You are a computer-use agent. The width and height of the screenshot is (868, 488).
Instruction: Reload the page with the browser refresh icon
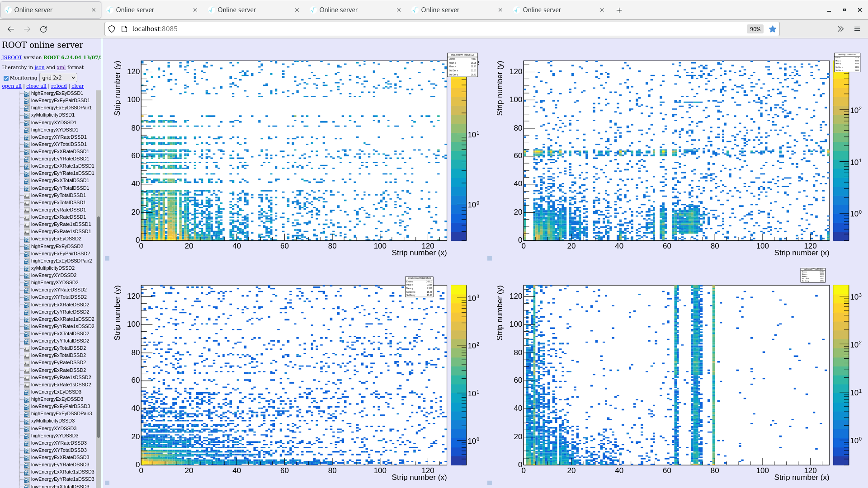click(43, 29)
